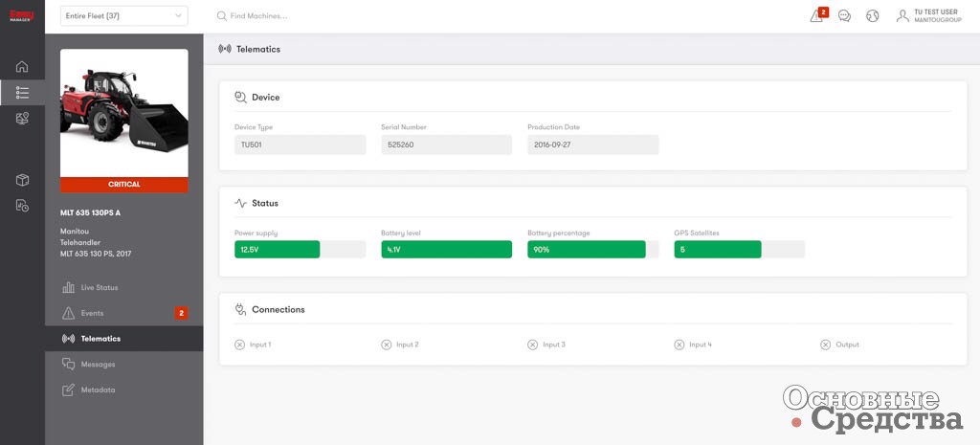Image resolution: width=980 pixels, height=445 pixels.
Task: Click the Status pulse icon
Action: [240, 203]
